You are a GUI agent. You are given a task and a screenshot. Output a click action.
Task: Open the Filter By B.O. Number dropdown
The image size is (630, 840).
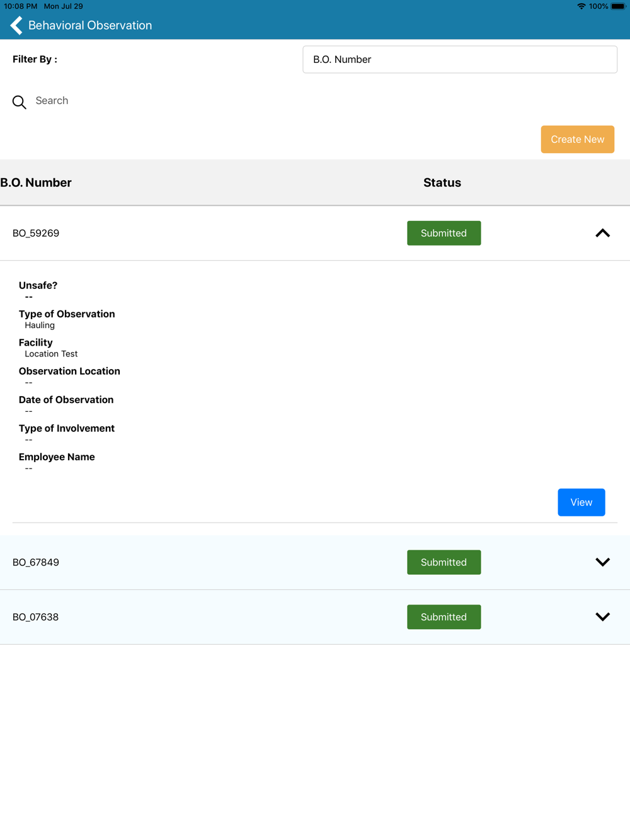point(459,59)
